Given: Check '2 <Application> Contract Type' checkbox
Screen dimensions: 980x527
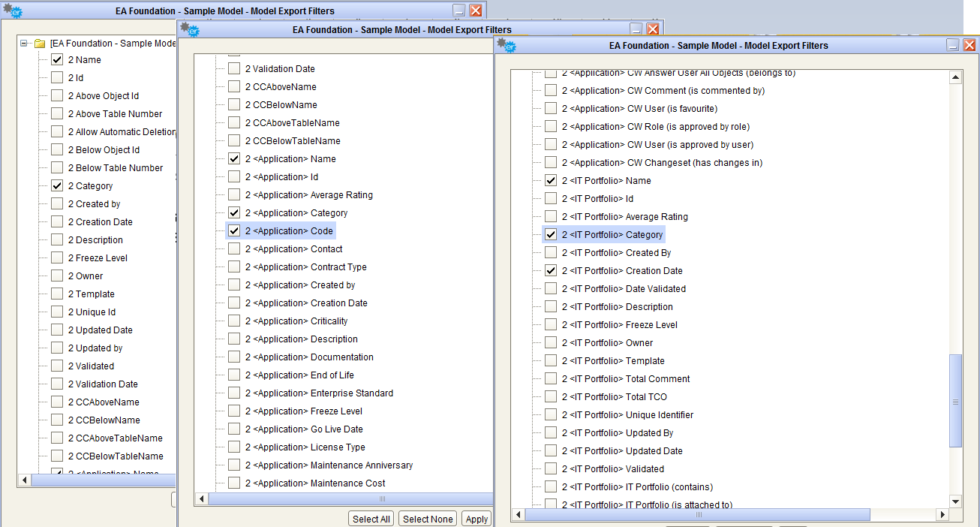Looking at the screenshot, I should (234, 267).
